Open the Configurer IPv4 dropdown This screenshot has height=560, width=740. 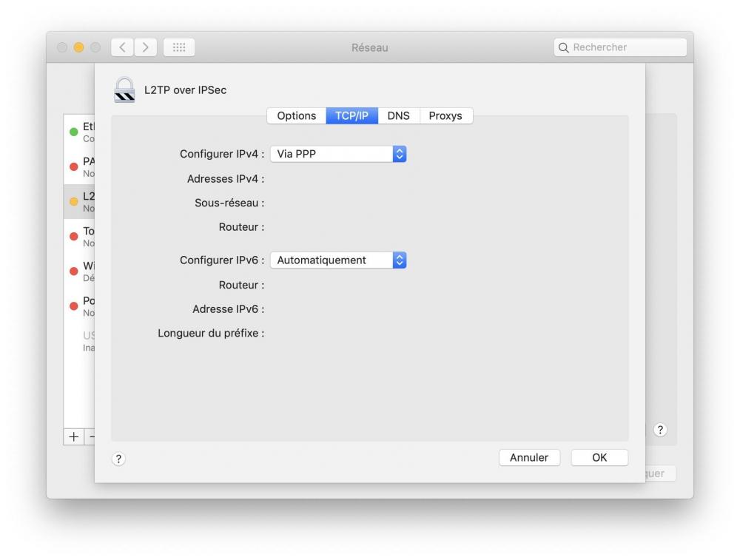(338, 154)
